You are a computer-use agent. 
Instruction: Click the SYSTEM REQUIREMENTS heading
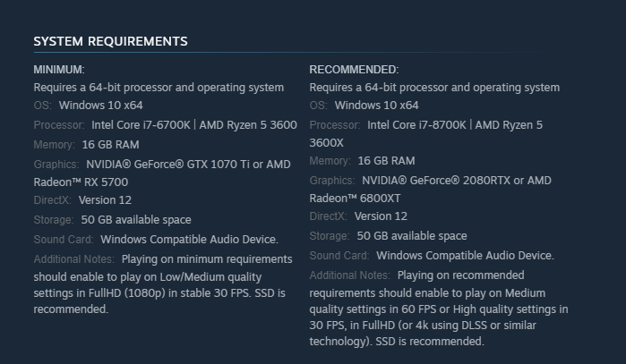(110, 41)
